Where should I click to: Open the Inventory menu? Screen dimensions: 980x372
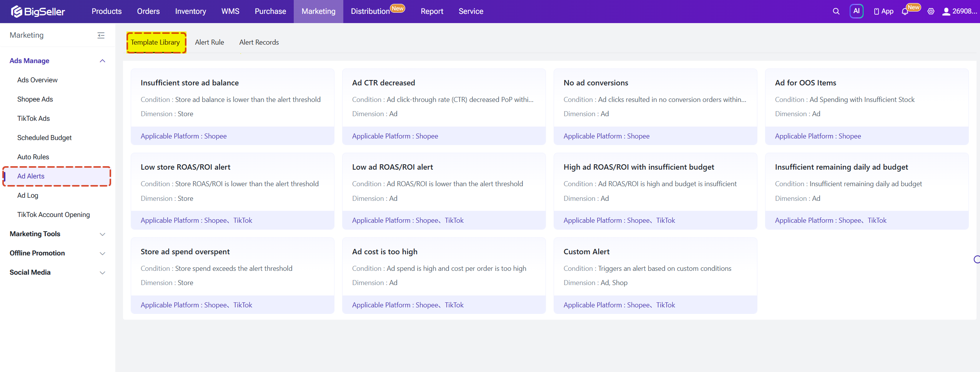[x=190, y=12]
